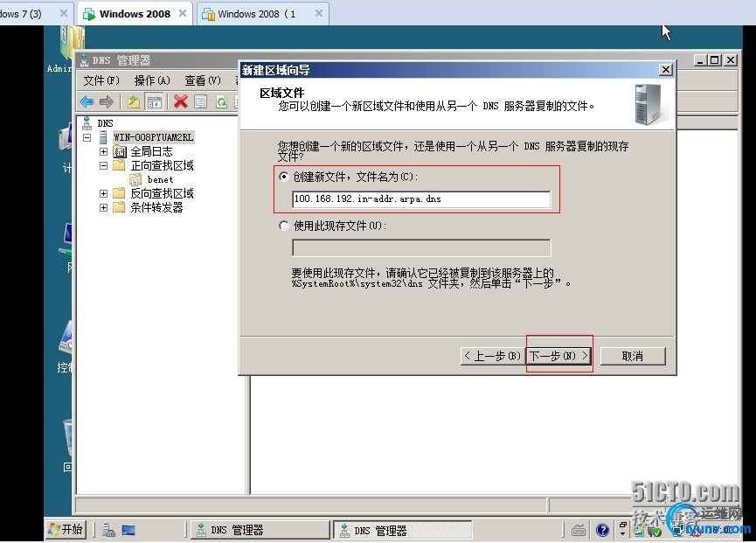The width and height of the screenshot is (756, 543).
Task: Click the red Delete X toolbar icon
Action: [180, 101]
